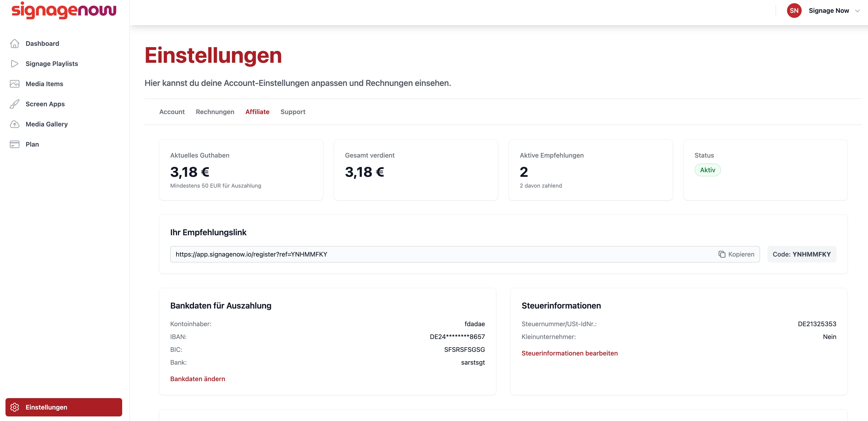The height and width of the screenshot is (421, 868).
Task: Click the signagenow logo
Action: pyautogui.click(x=64, y=10)
